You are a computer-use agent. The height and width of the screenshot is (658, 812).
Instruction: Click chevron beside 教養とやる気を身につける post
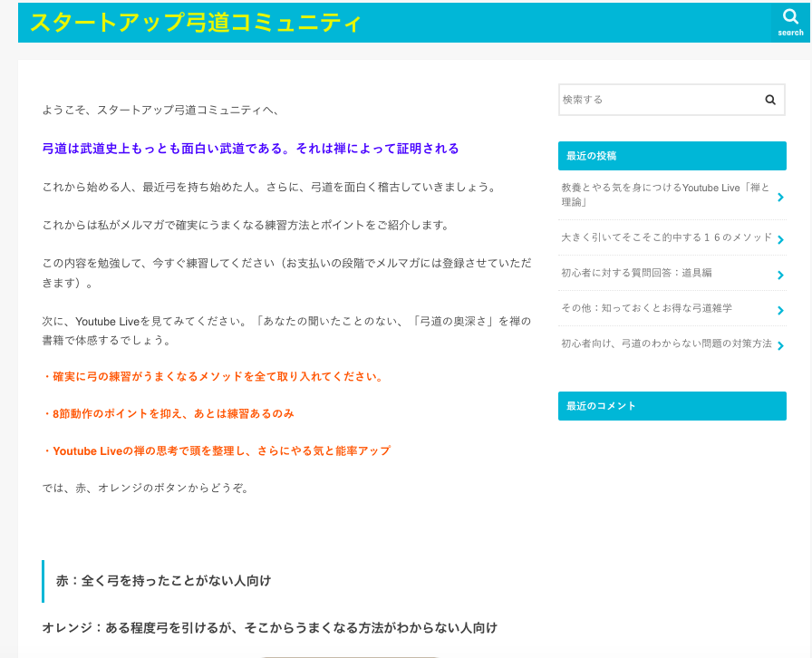pos(780,197)
